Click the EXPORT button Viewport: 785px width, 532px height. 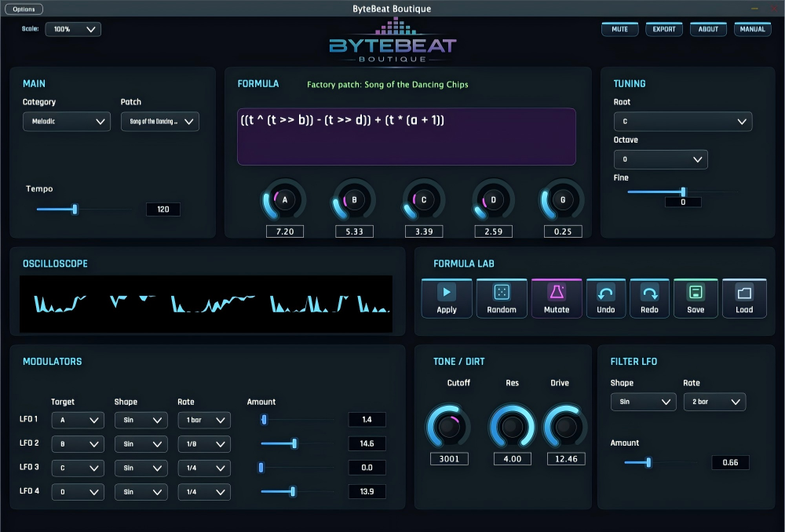pyautogui.click(x=664, y=29)
